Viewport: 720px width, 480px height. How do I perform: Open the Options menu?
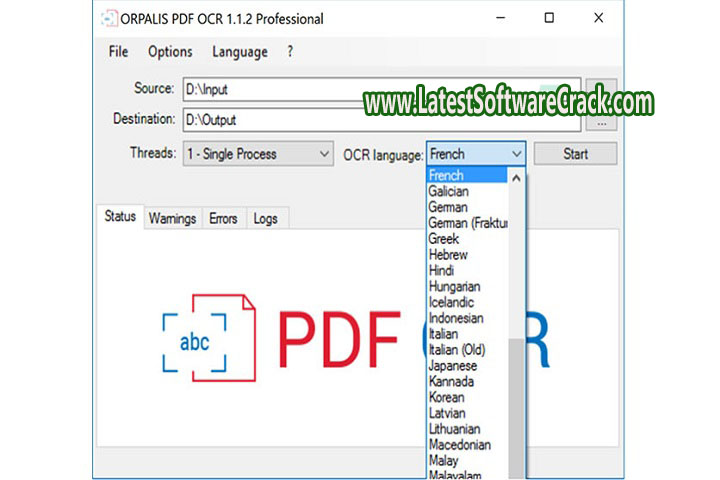coord(170,52)
